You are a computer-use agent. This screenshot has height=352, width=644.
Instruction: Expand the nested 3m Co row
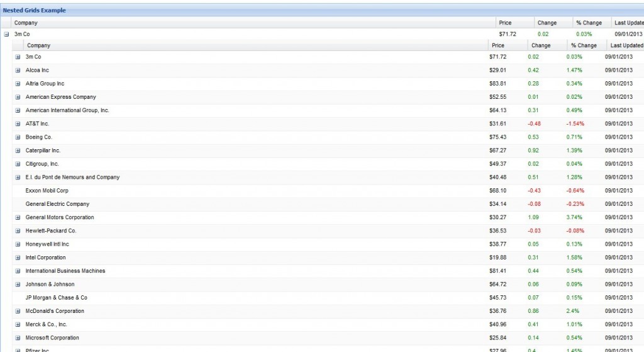pos(18,57)
